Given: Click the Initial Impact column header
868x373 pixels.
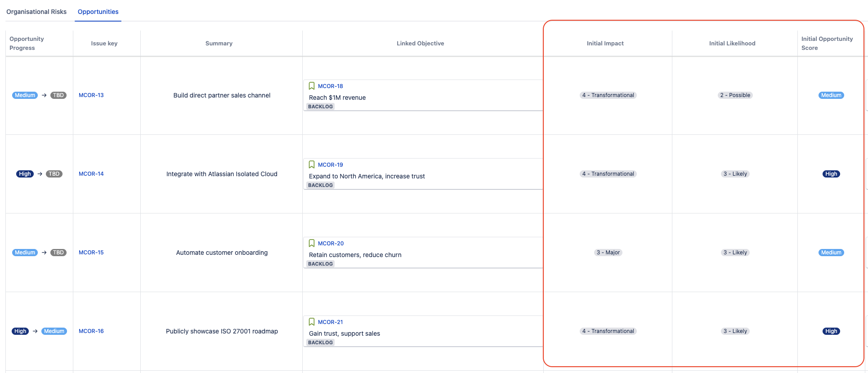Looking at the screenshot, I should click(605, 44).
